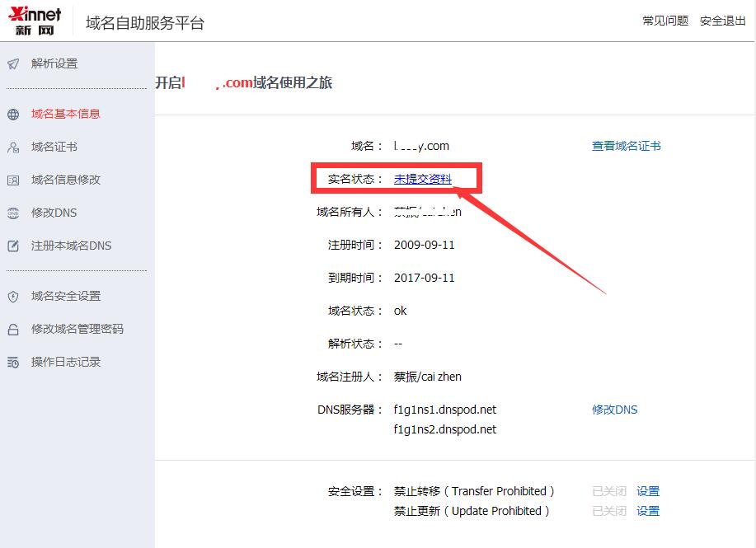Click the DNS globe icon beside 修改DNS
Screen dimensions: 756x548
pyautogui.click(x=13, y=213)
